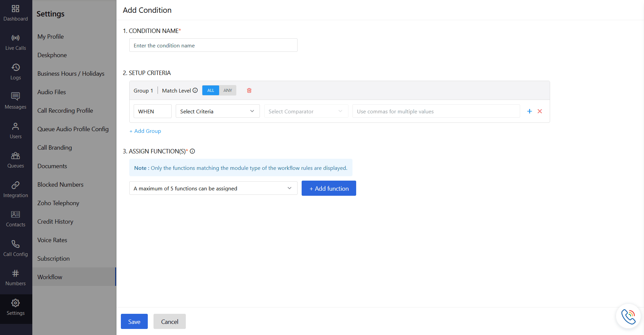644x335 pixels.
Task: Select Workflow in the Settings menu
Action: click(50, 277)
